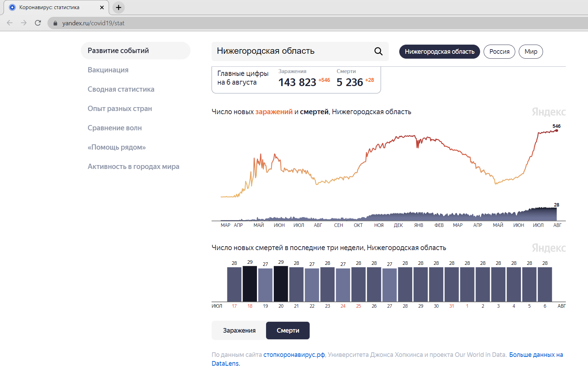Image resolution: width=588 pixels, height=366 pixels.
Task: Click the bar for July 18
Action: pos(250,284)
